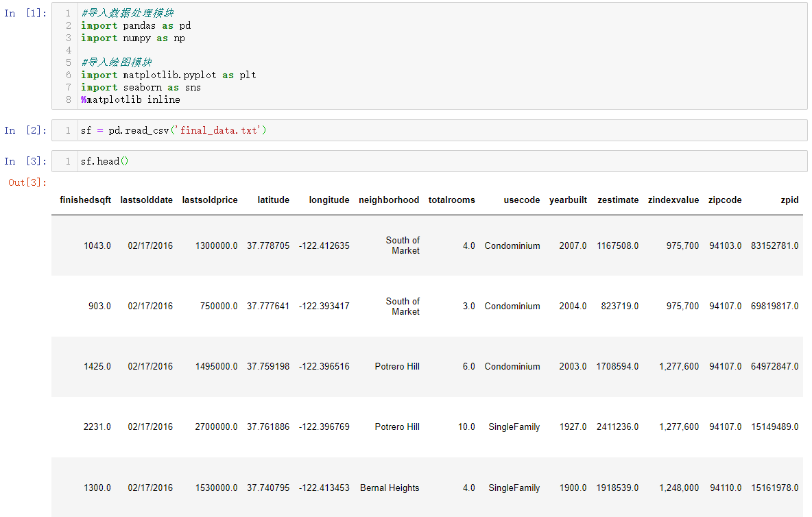Click the zindexvalue 1,248,000 cell

679,488
